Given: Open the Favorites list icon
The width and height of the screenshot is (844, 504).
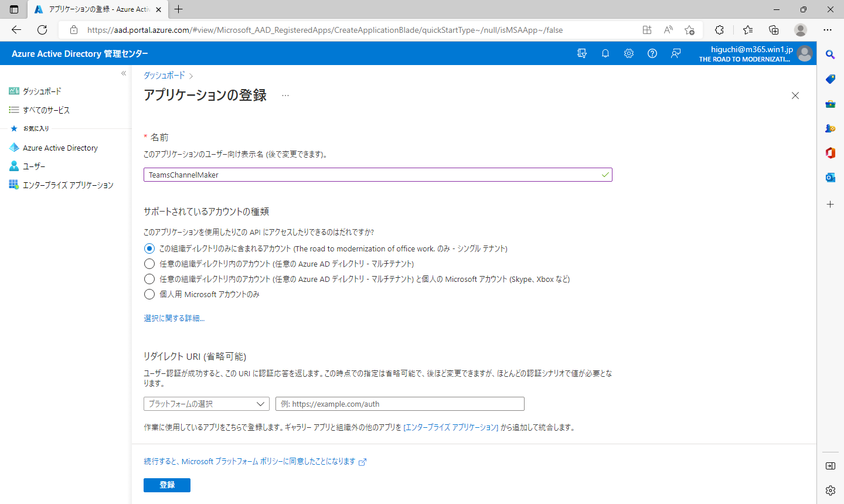Looking at the screenshot, I should point(748,30).
